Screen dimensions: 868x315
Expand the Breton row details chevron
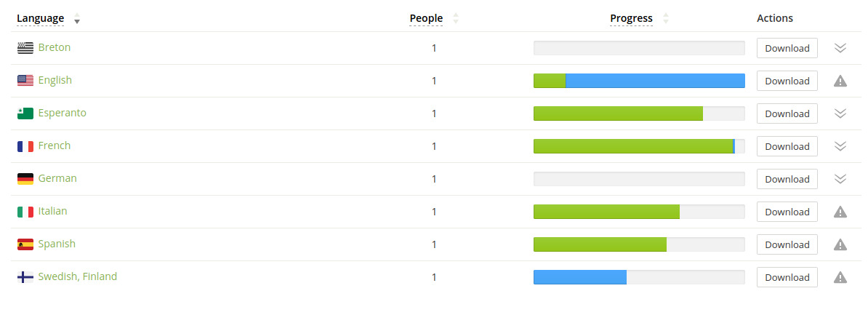tap(840, 48)
